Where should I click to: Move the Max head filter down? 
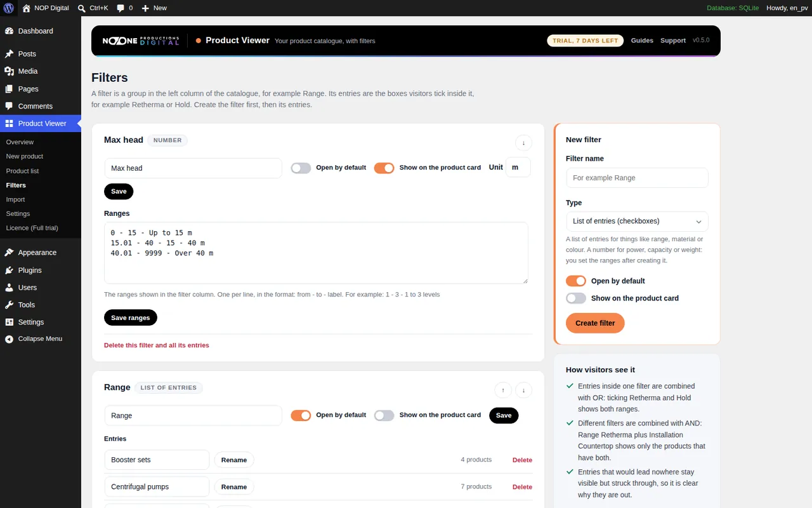click(x=523, y=143)
